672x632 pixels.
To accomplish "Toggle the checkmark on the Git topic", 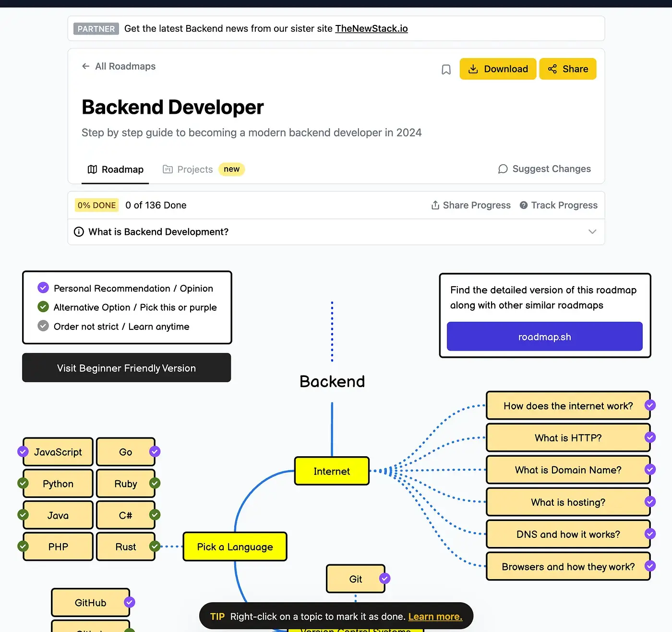I will (x=385, y=579).
